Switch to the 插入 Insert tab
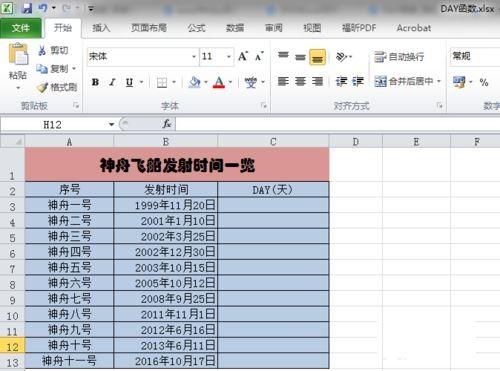The height and width of the screenshot is (371, 500). coord(101,28)
